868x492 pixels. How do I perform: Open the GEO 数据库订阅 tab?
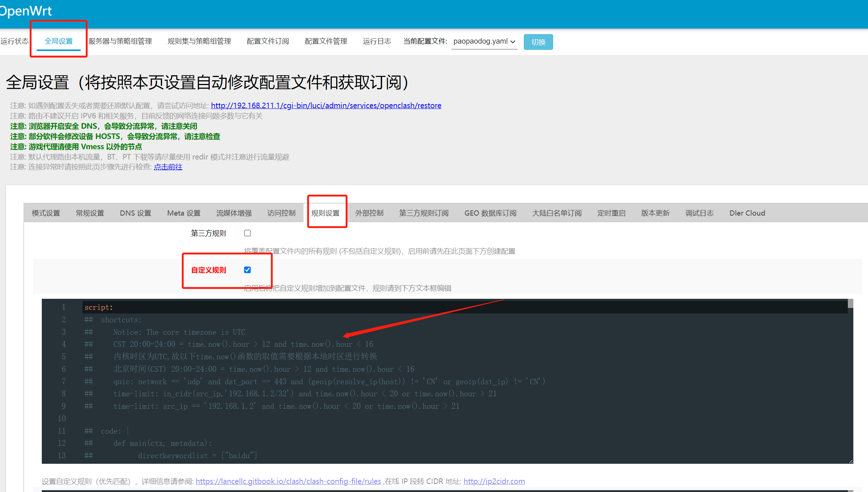coord(490,213)
